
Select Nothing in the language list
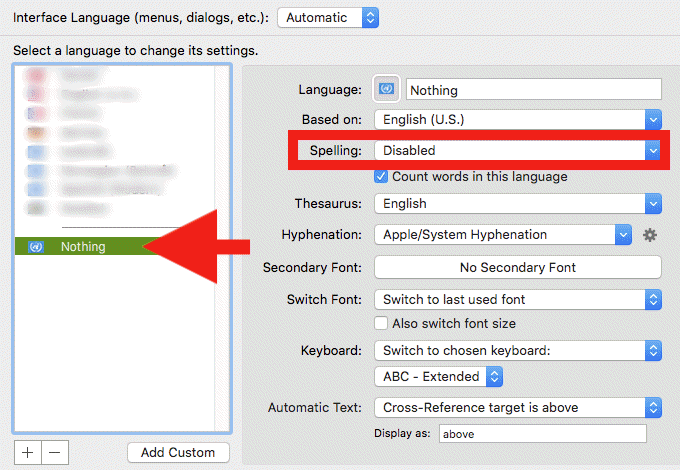point(82,246)
